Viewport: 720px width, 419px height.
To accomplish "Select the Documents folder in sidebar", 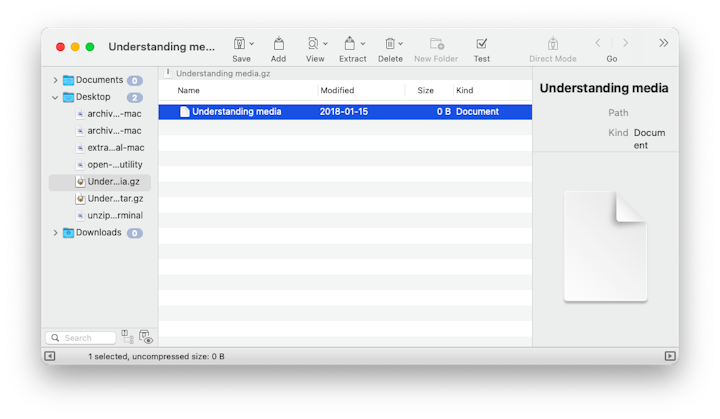I will point(100,80).
